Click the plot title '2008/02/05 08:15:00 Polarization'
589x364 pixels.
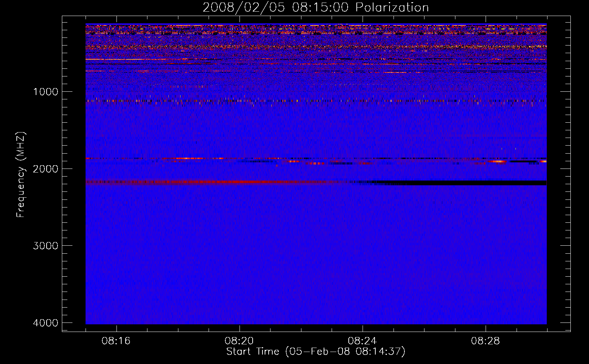[316, 8]
